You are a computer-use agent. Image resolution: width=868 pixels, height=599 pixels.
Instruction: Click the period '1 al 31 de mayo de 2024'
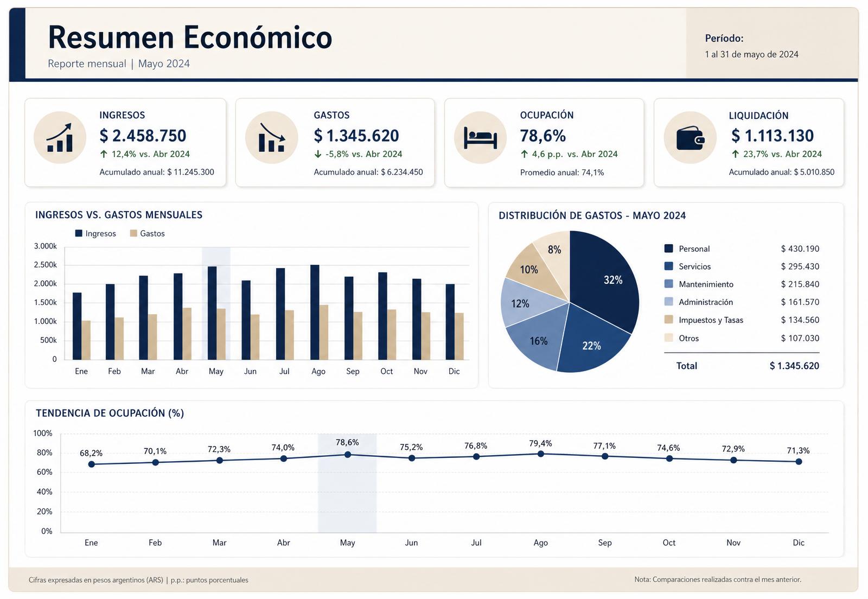pos(751,54)
